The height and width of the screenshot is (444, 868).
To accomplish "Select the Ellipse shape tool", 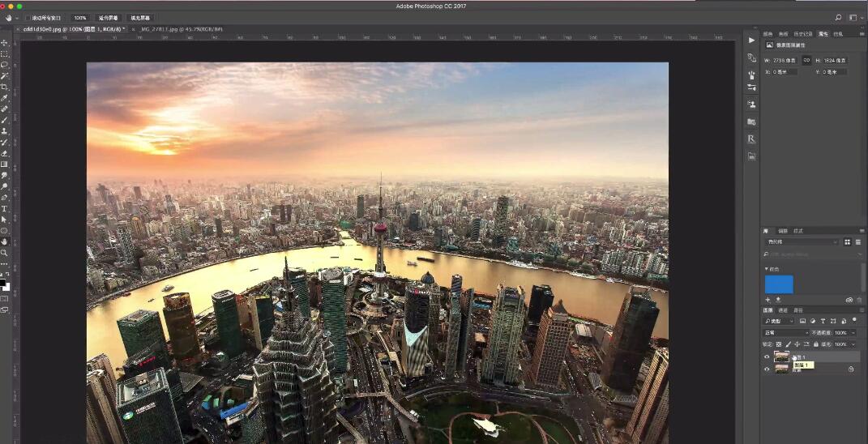I will [4, 231].
